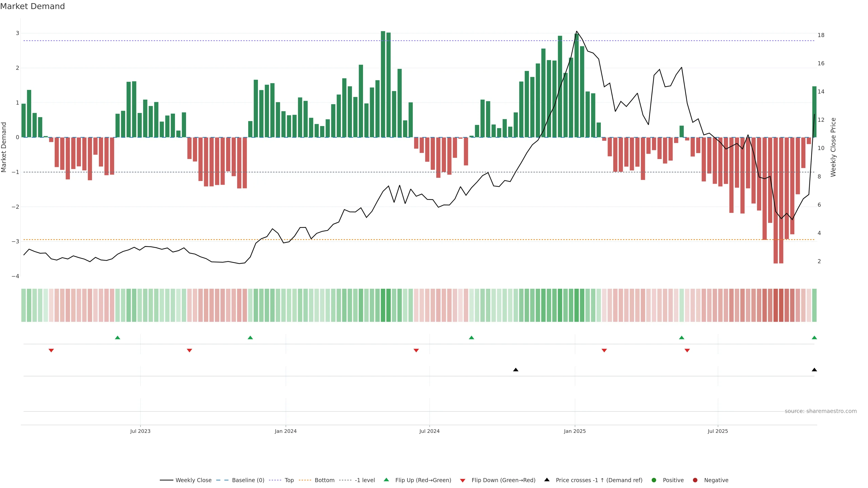Click leftmost red flip-down triangle marker
Screen dimensions: 868x488
(x=51, y=351)
